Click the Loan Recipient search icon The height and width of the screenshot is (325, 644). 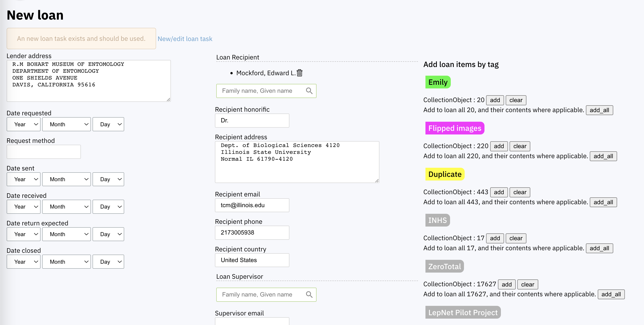click(x=309, y=91)
